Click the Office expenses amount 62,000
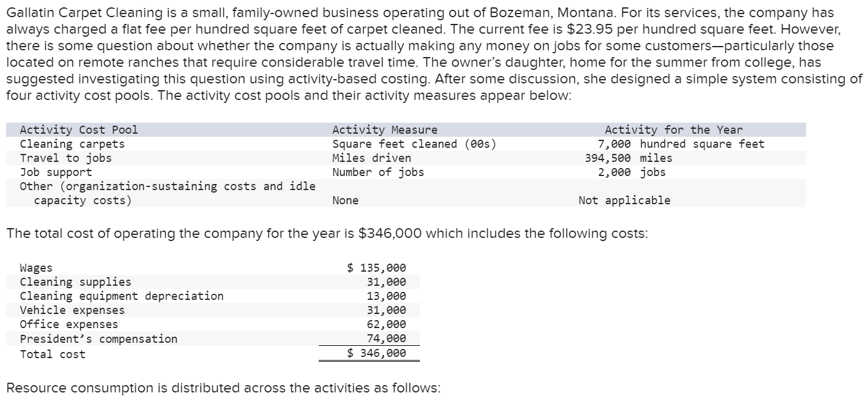The image size is (868, 398). (386, 324)
